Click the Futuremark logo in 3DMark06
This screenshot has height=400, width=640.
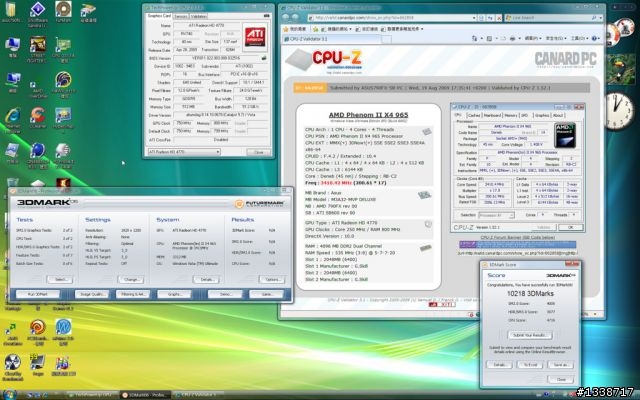[259, 203]
